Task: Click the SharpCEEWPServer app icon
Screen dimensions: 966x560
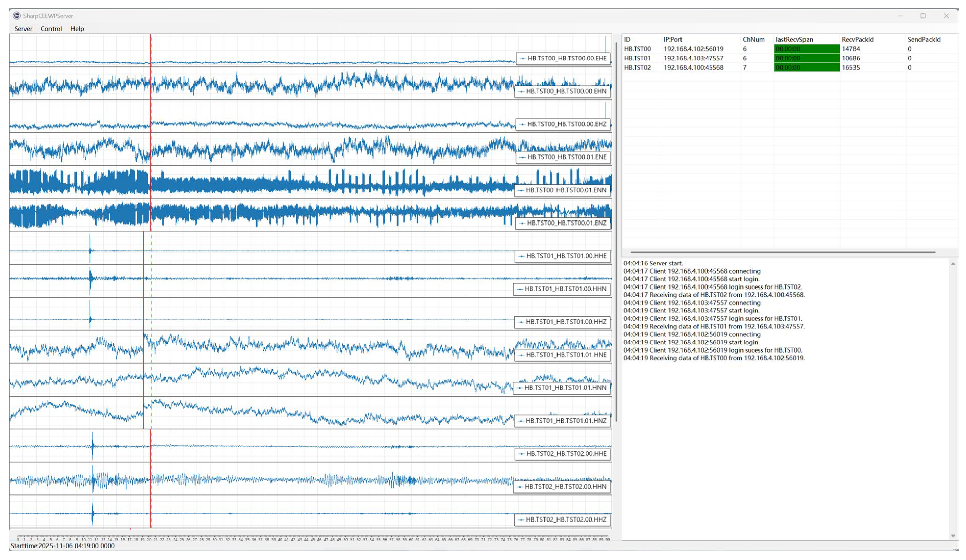Action: tap(17, 16)
